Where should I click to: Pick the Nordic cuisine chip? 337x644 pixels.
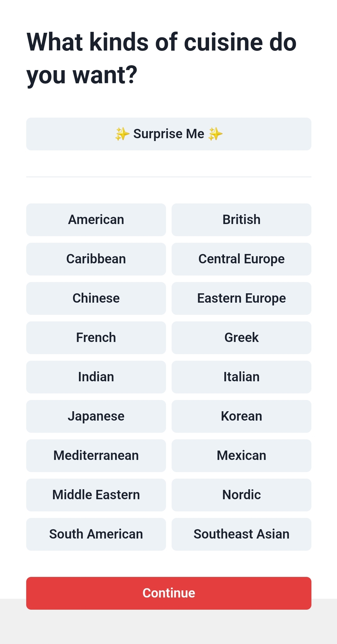point(242,495)
